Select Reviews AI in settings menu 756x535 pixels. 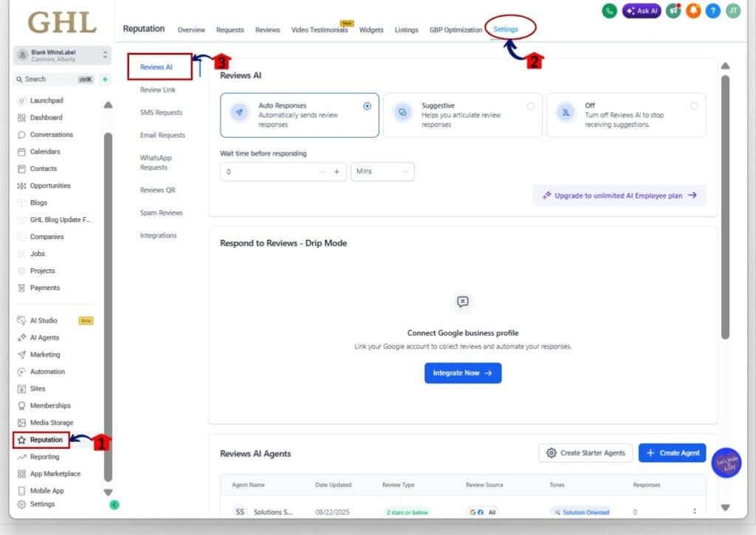point(157,67)
